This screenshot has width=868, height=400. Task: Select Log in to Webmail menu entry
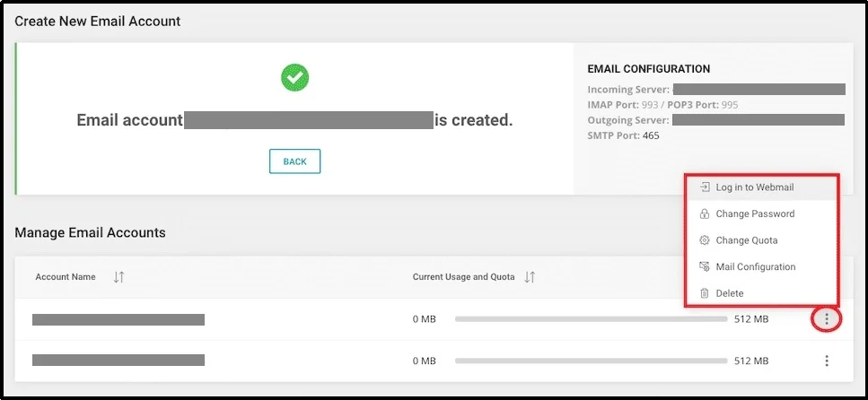pyautogui.click(x=754, y=187)
